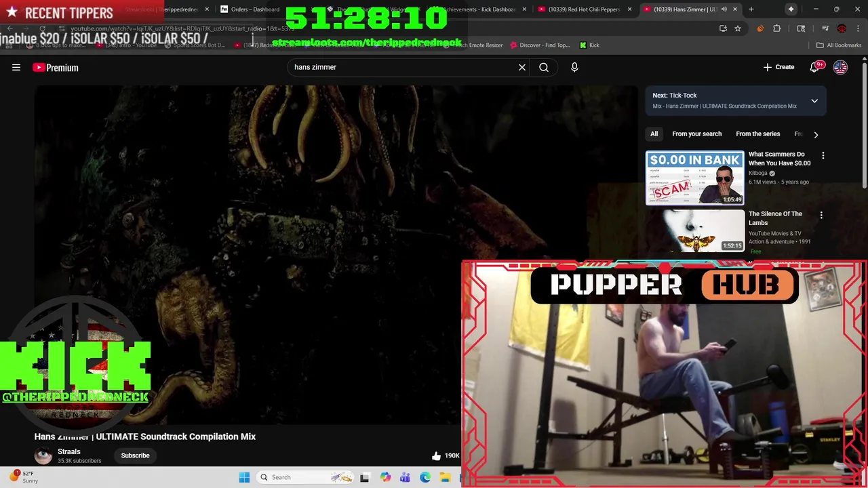Clear the 'hans zimmer' search text

(x=522, y=67)
